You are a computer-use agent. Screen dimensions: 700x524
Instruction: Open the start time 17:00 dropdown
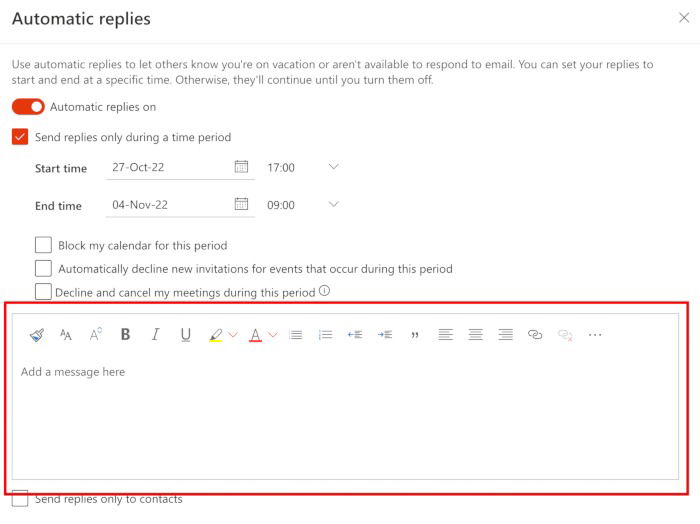click(334, 167)
